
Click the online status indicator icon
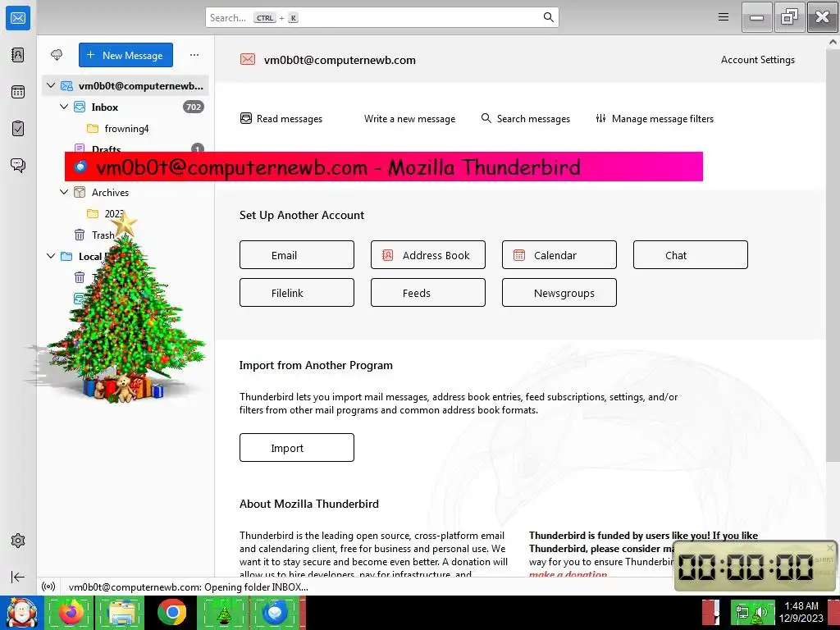[48, 587]
